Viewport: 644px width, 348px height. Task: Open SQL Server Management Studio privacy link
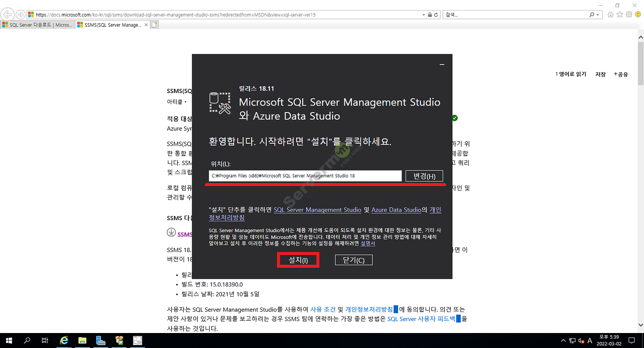click(318, 210)
